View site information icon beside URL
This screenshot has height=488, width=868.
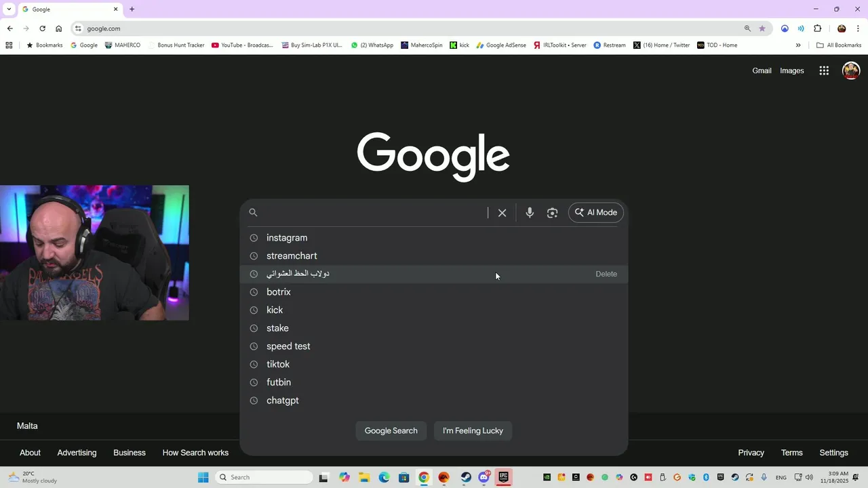(x=78, y=28)
